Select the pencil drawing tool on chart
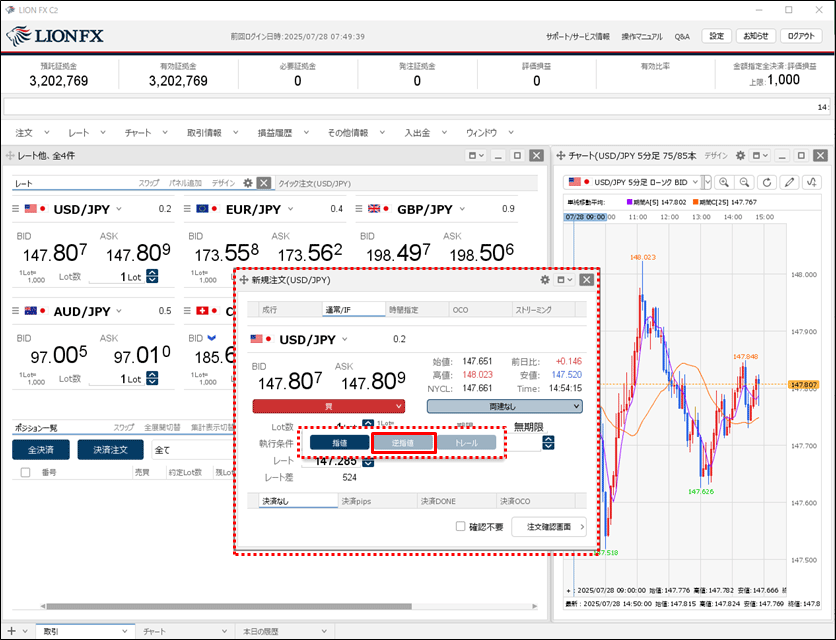 click(x=790, y=182)
